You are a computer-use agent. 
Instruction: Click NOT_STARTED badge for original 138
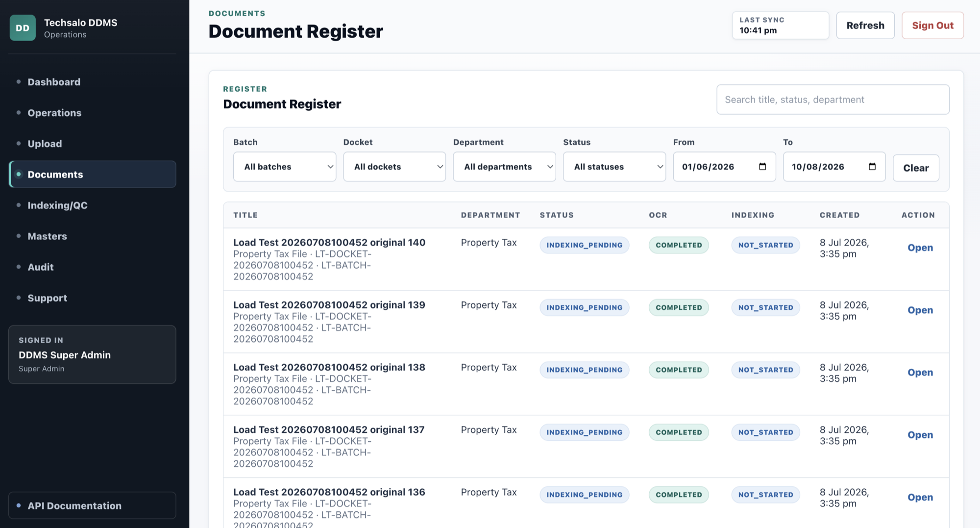pos(765,370)
